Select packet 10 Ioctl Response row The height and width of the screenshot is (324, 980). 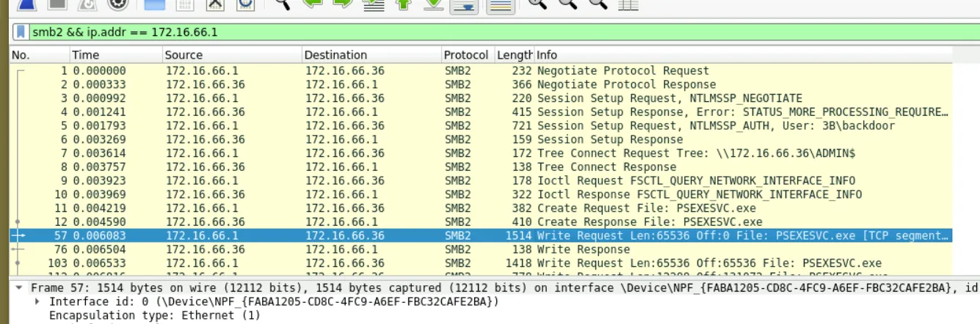481,194
